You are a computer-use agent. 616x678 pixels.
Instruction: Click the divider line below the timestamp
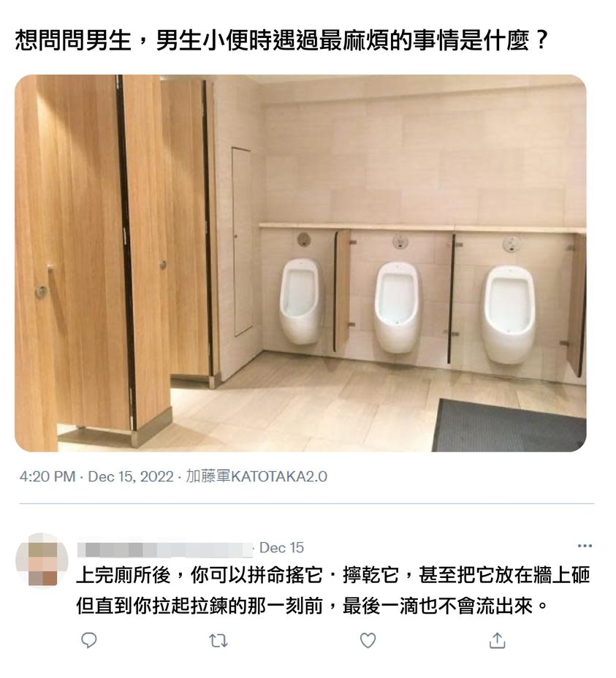(307, 503)
